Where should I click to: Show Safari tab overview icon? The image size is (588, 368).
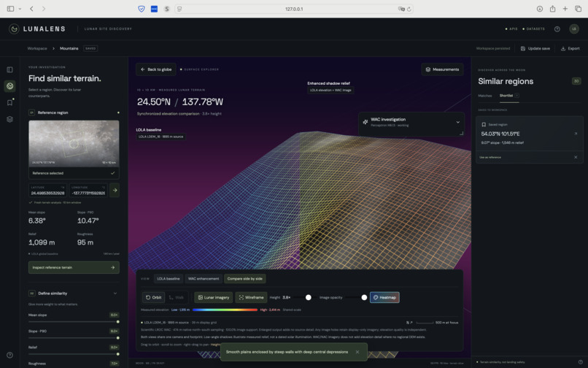click(579, 9)
